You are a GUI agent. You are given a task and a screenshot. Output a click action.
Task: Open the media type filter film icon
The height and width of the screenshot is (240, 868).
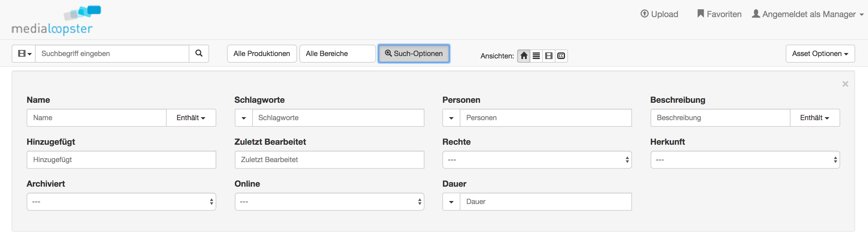click(24, 53)
